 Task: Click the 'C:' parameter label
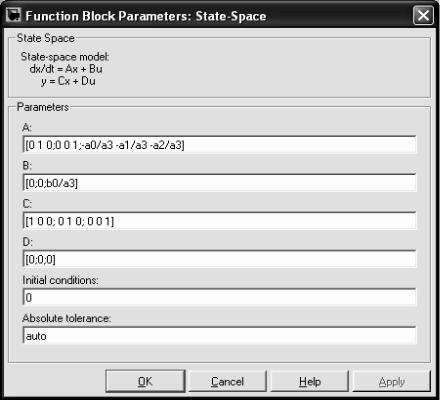tap(27, 203)
